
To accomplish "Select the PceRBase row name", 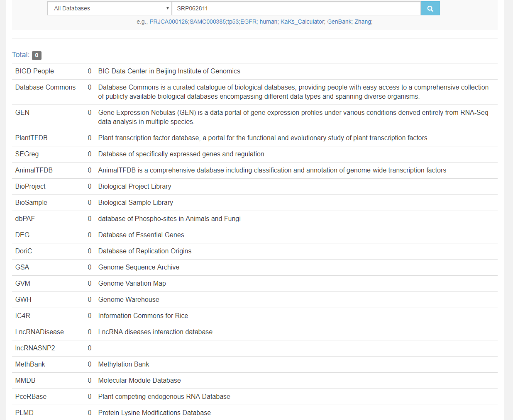I will (x=31, y=397).
